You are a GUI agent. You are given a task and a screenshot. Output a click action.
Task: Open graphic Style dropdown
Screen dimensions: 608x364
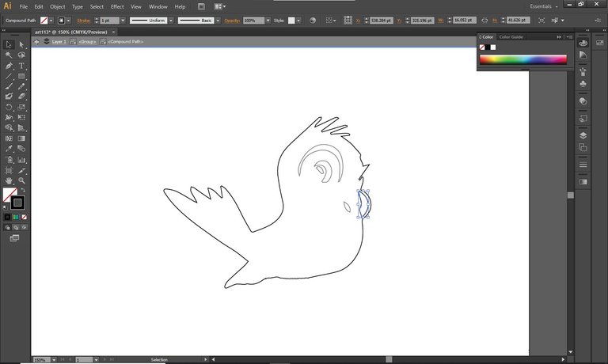(x=298, y=21)
